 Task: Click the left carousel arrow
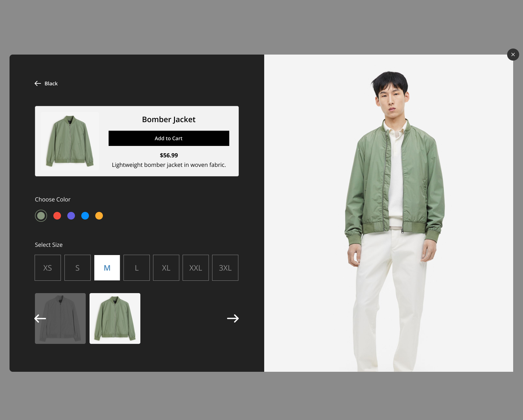(x=40, y=318)
